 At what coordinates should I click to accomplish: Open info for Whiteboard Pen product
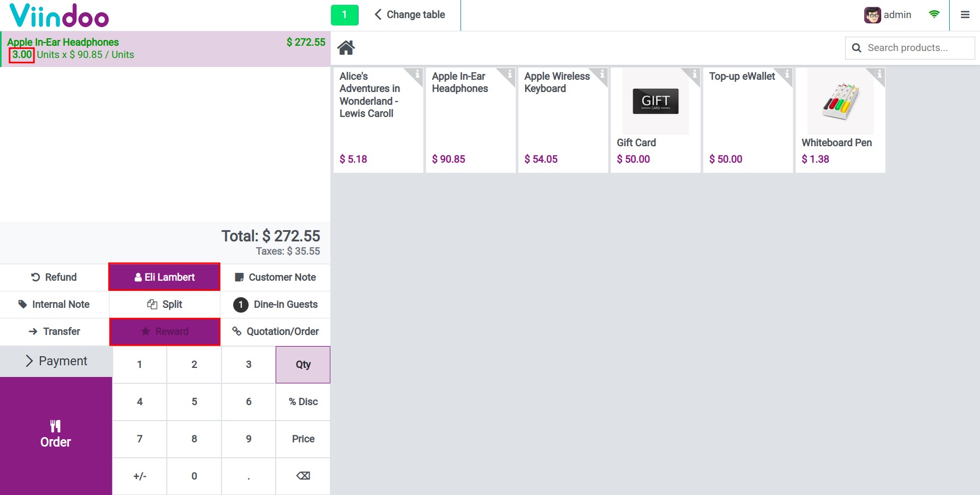879,74
